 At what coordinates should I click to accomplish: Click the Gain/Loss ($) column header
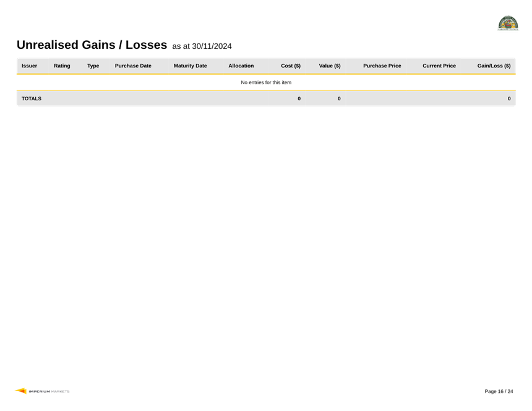494,66
